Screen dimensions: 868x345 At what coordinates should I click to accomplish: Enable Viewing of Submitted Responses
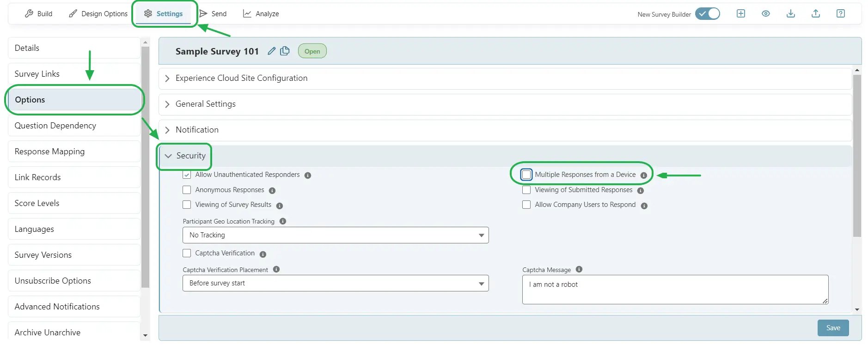[526, 190]
